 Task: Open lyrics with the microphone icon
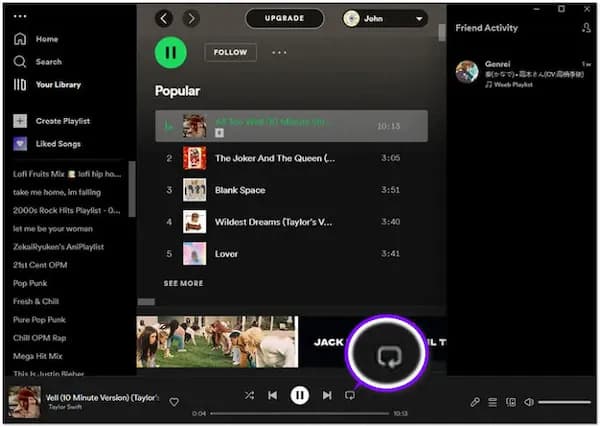click(x=475, y=402)
